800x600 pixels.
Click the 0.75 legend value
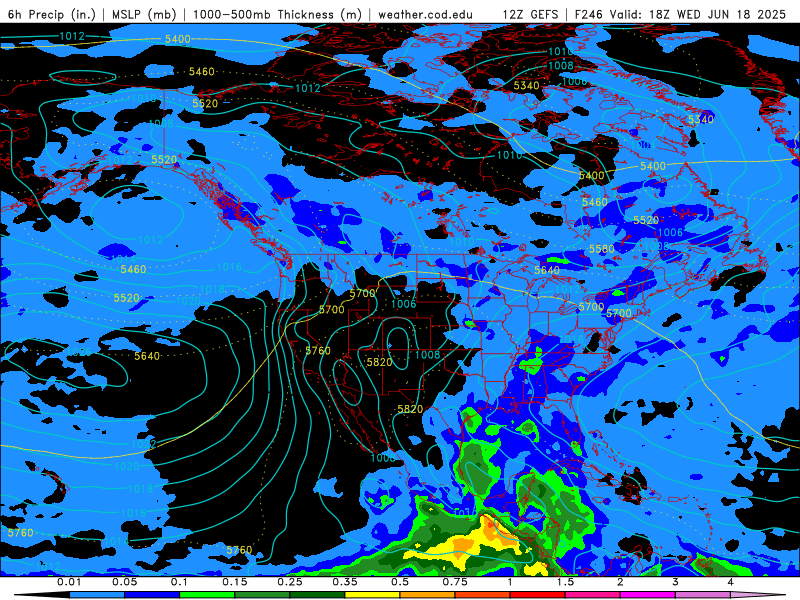455,582
